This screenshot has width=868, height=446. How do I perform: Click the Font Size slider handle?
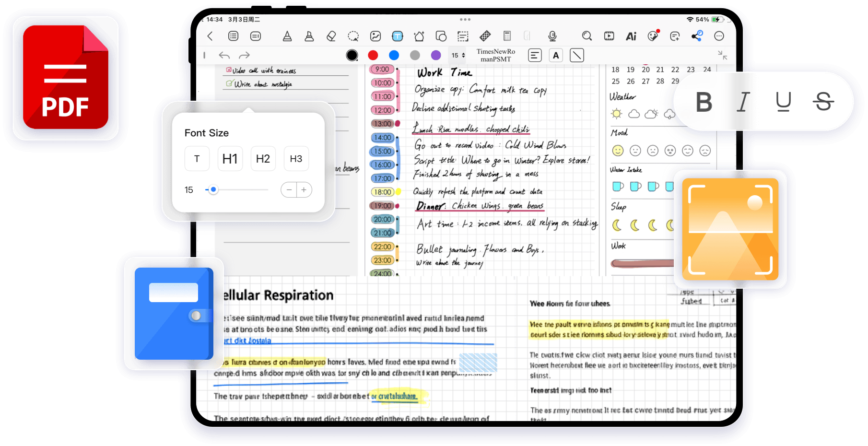click(213, 190)
